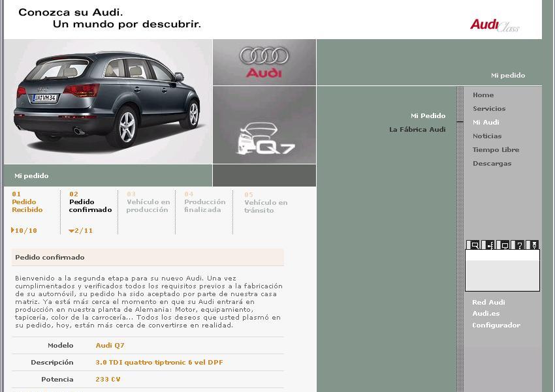Select step 02 Pedido confirmado

coord(90,202)
